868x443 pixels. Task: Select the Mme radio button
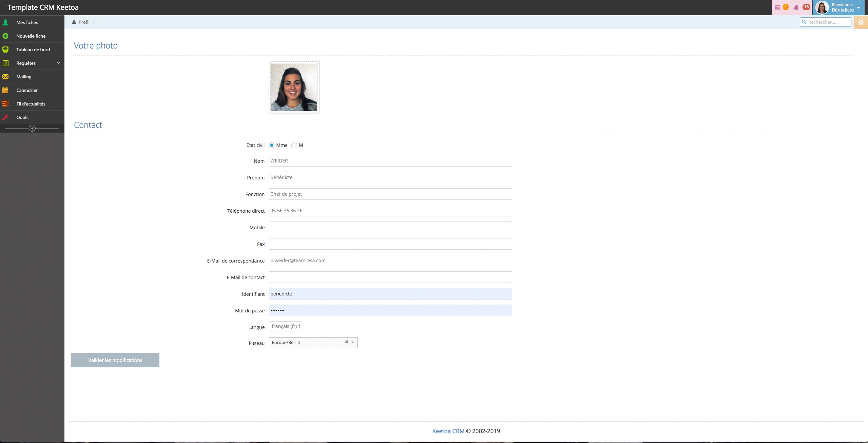(x=271, y=145)
